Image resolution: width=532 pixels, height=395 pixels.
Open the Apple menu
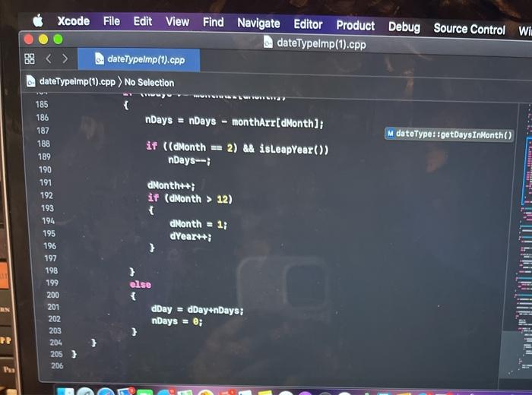click(x=38, y=21)
